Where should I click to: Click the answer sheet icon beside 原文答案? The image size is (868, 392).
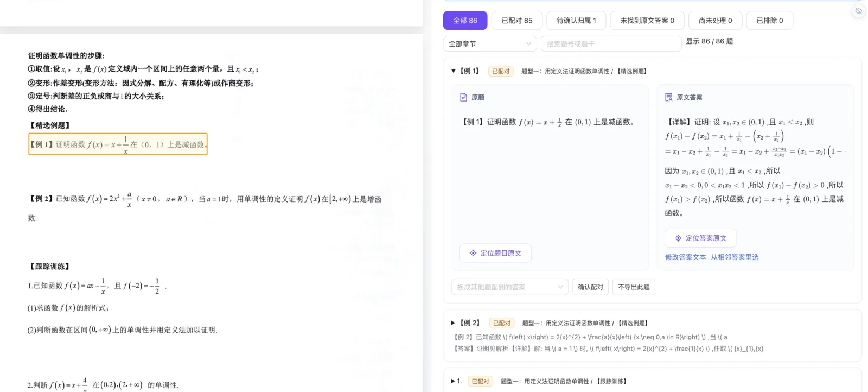[668, 97]
